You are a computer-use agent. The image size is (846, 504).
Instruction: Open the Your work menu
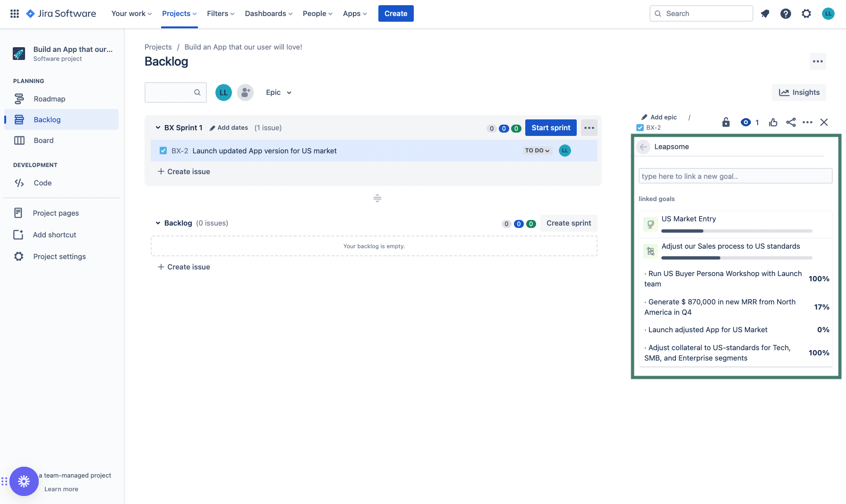[x=131, y=14]
